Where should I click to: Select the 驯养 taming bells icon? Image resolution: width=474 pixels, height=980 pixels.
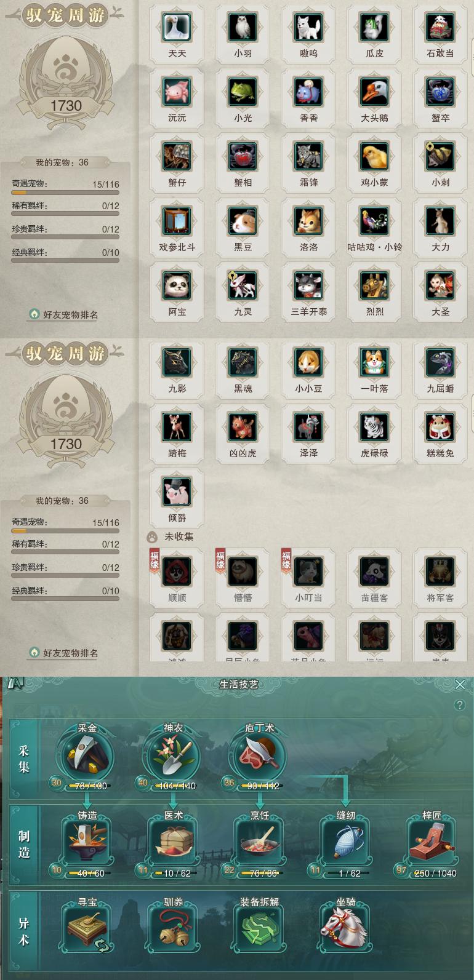coord(173,930)
